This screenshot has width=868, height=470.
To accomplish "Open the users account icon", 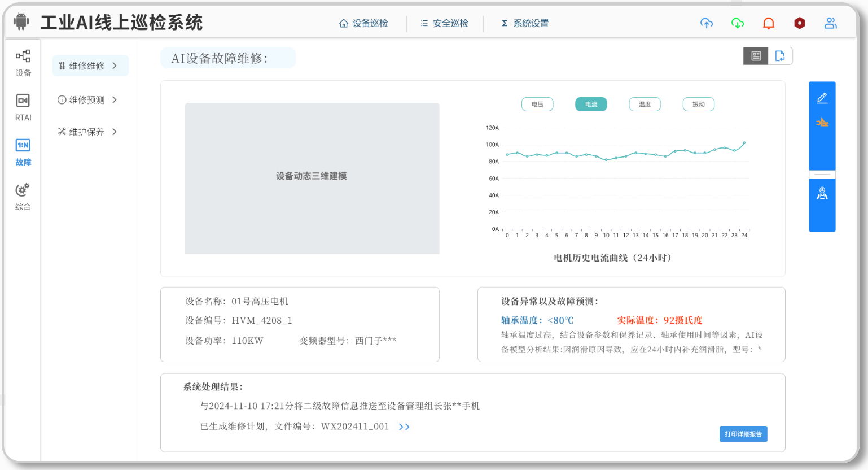I will (830, 23).
